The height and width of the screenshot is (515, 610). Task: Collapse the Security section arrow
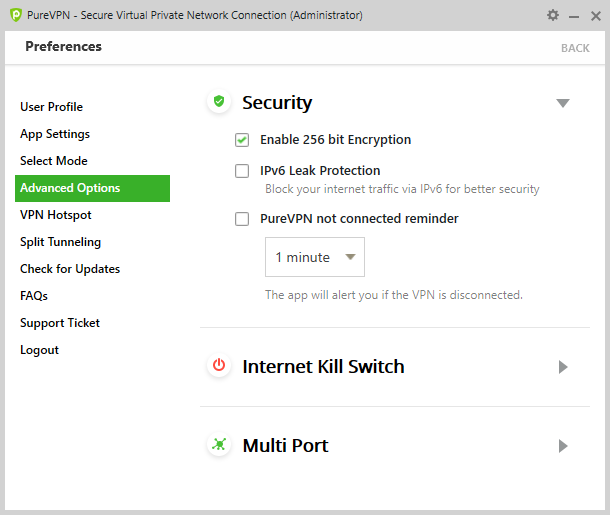point(563,103)
